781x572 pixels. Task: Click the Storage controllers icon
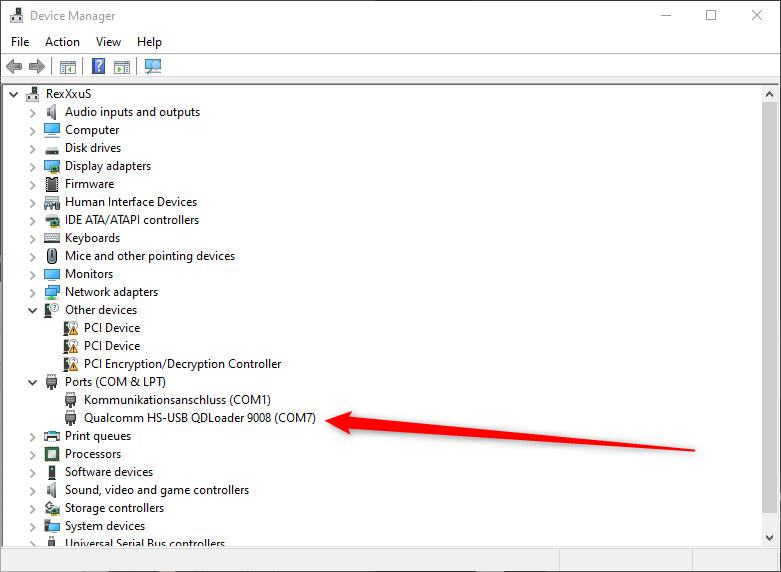tap(52, 508)
